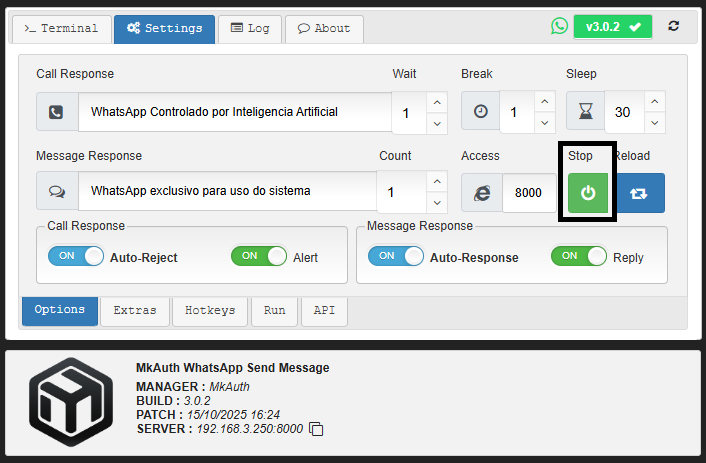This screenshot has width=706, height=463.
Task: Click the BUILD value 3.0.2
Action: pos(197,401)
